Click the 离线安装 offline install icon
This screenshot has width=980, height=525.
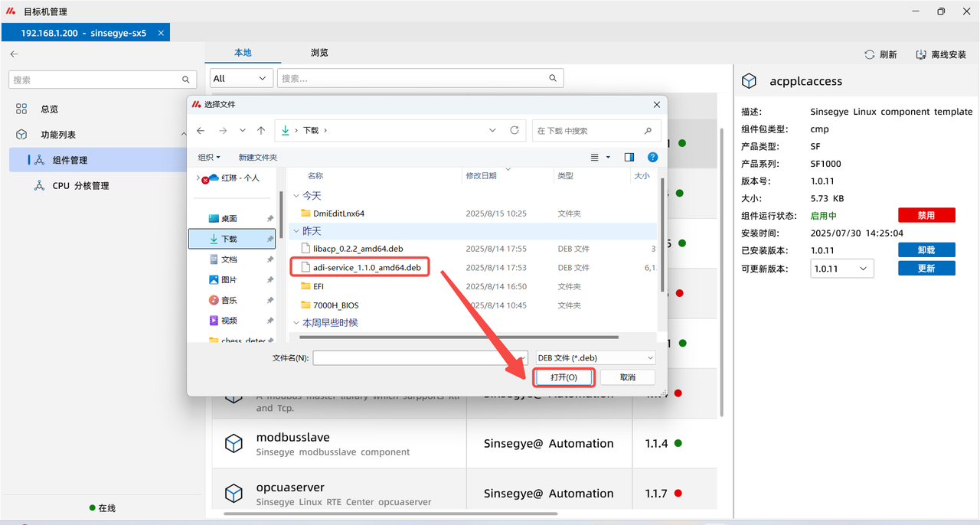coord(922,55)
